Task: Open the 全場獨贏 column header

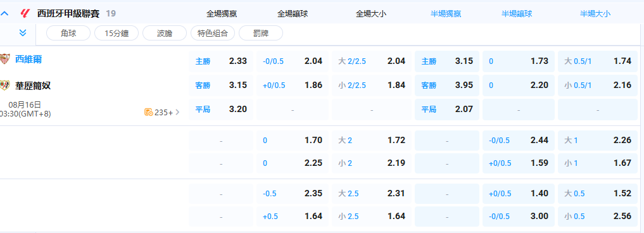Action: point(222,13)
